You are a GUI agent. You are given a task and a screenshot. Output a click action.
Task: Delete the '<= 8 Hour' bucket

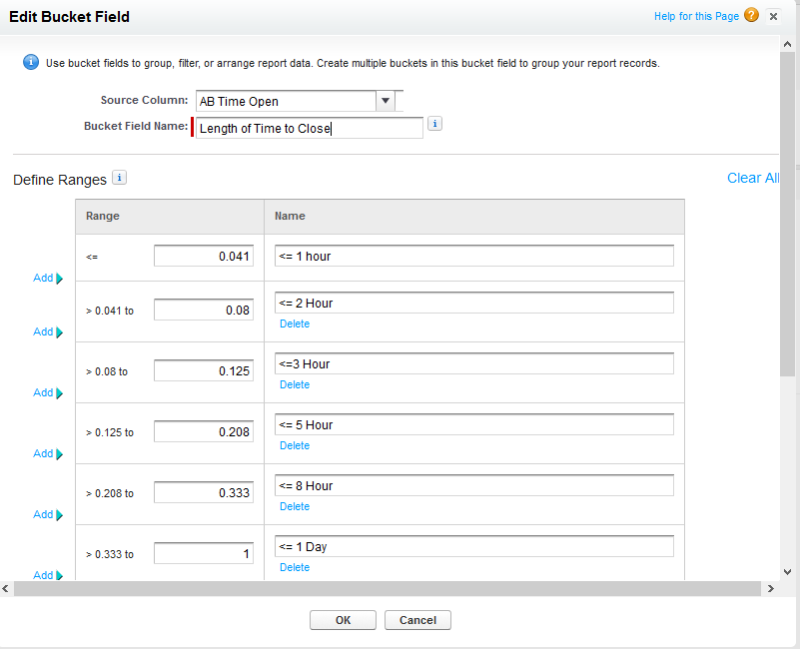[x=294, y=507]
